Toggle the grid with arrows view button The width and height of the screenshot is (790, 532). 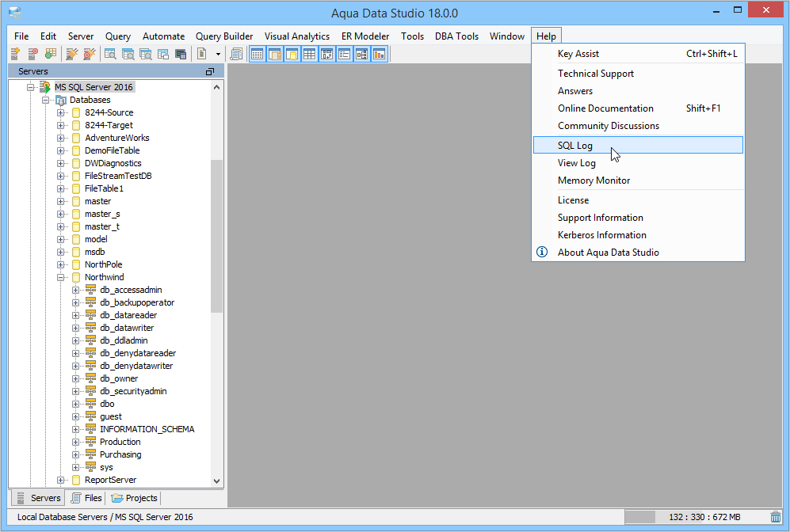[327, 54]
